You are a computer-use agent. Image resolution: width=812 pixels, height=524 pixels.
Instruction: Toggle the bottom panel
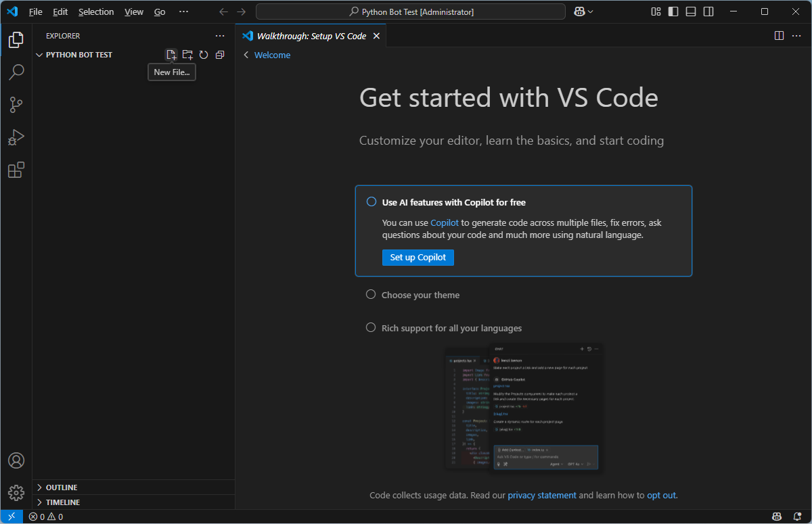691,11
